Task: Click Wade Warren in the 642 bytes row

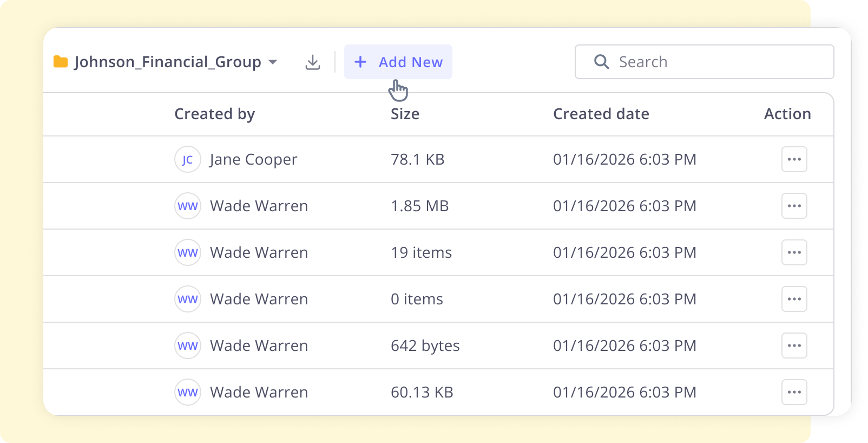Action: pyautogui.click(x=259, y=346)
